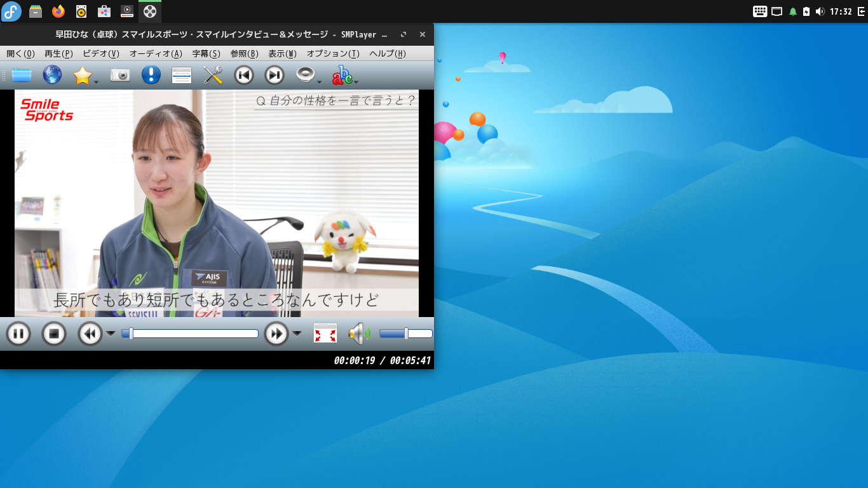This screenshot has height=488, width=868.
Task: Expand the audio track dropdown arrow
Action: [320, 81]
